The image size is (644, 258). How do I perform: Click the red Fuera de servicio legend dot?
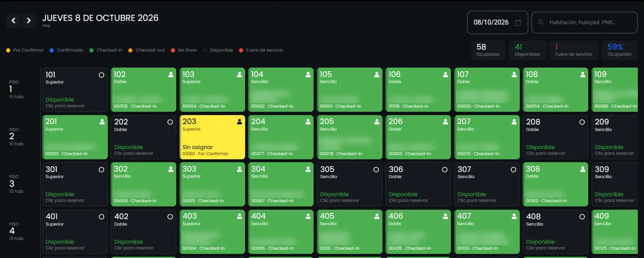241,50
